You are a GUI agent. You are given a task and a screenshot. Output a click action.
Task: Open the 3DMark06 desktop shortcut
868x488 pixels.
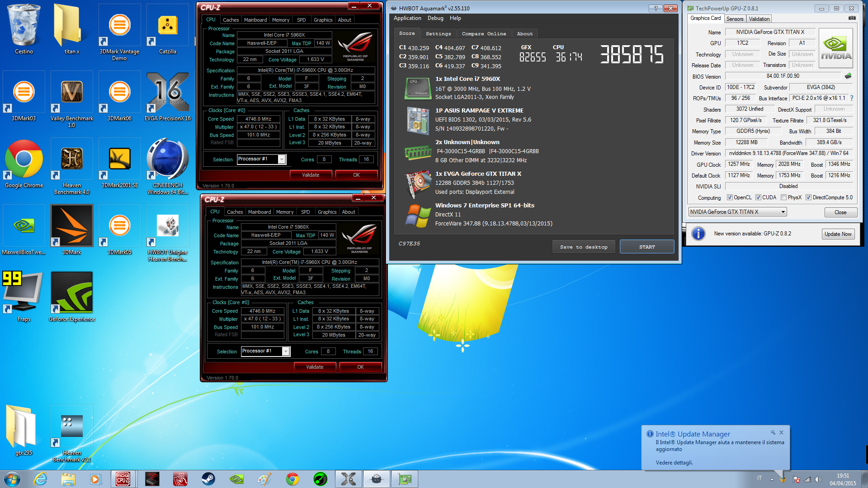[119, 95]
